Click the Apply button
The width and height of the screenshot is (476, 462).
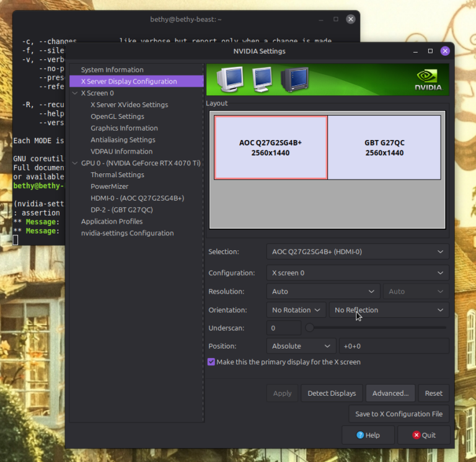[x=282, y=393]
